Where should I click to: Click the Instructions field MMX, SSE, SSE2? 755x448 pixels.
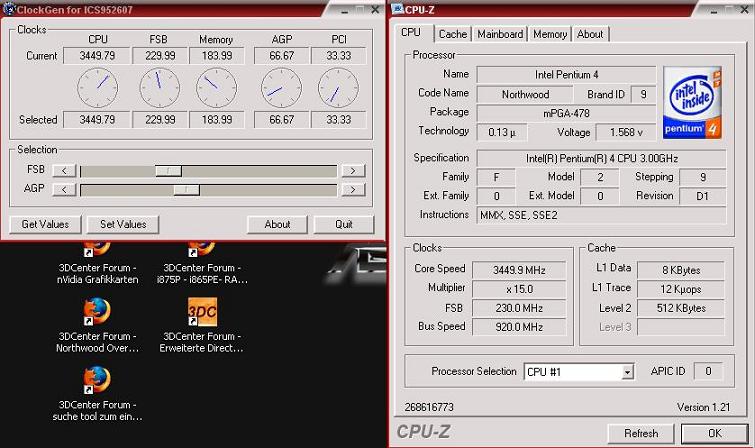601,215
